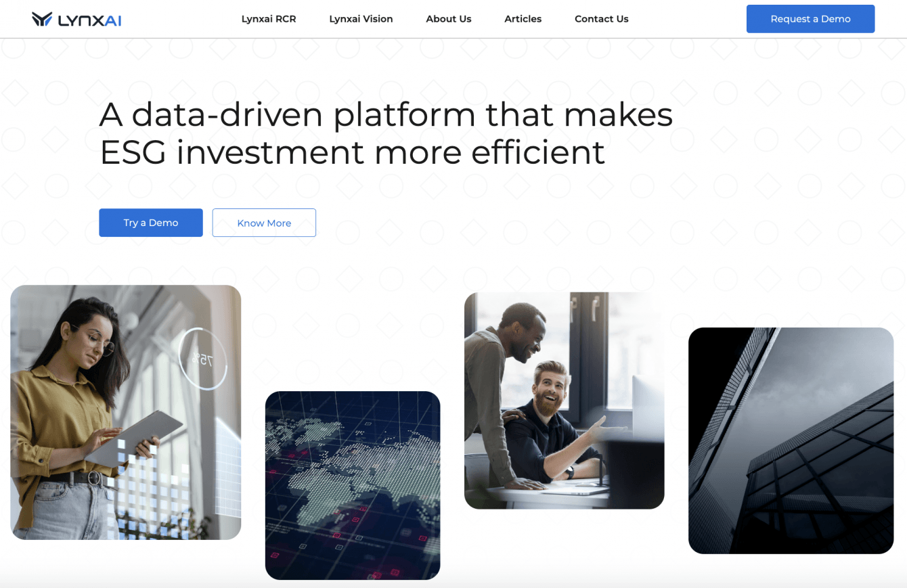This screenshot has width=907, height=588.
Task: Click the LynxAI lynx emblem icon
Action: coord(42,19)
